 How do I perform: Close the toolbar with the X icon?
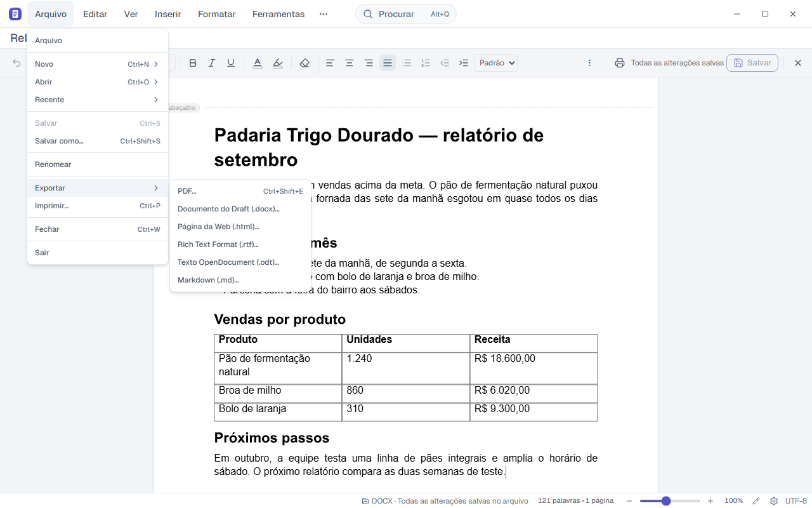tap(798, 63)
